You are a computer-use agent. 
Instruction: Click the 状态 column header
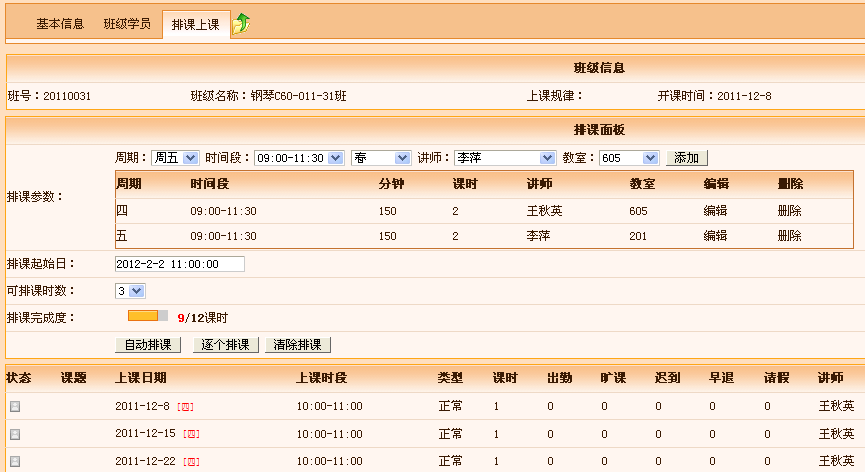click(x=19, y=378)
